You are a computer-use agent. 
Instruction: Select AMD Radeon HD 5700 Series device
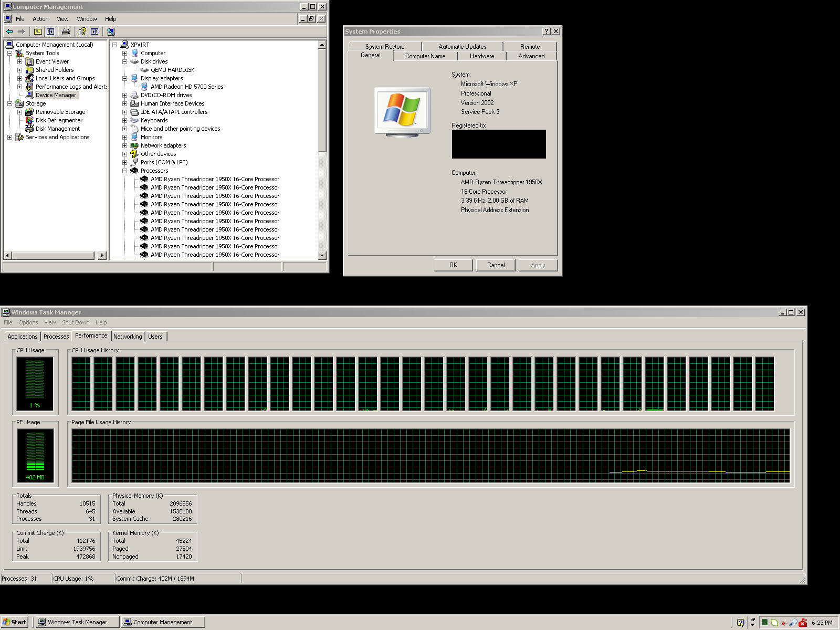point(186,87)
